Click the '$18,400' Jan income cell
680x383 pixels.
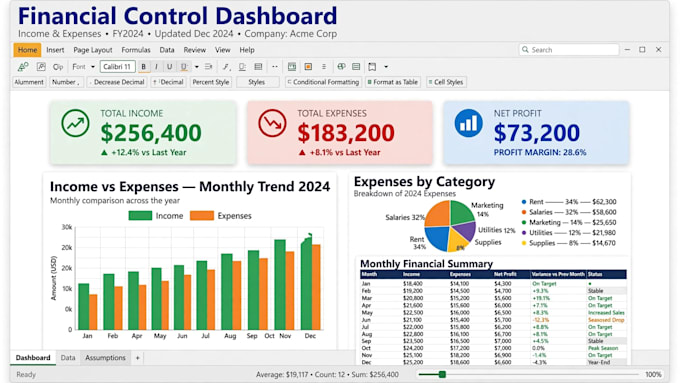click(x=412, y=284)
